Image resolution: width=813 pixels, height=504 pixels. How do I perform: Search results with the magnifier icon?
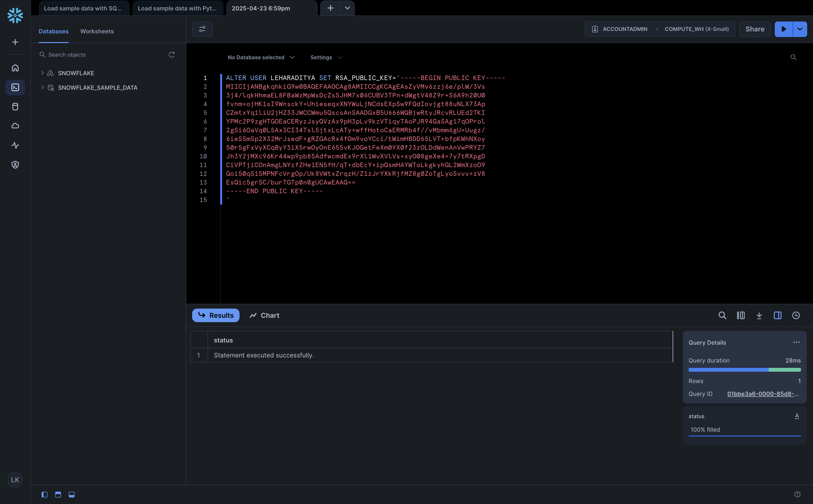(722, 315)
